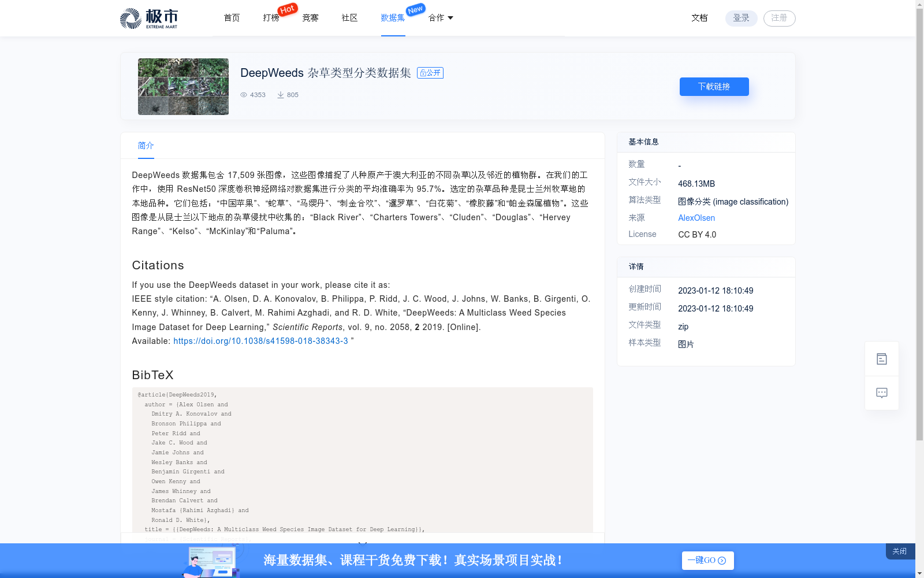Click '@article{DeepWeeds2019,' code line
The height and width of the screenshot is (578, 924).
(x=177, y=395)
